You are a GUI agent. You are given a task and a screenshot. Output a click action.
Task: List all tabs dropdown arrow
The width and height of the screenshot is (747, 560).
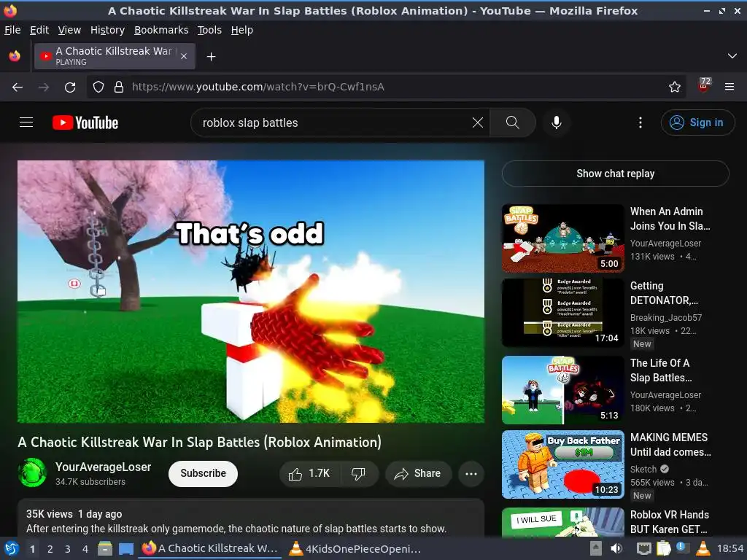pos(732,56)
